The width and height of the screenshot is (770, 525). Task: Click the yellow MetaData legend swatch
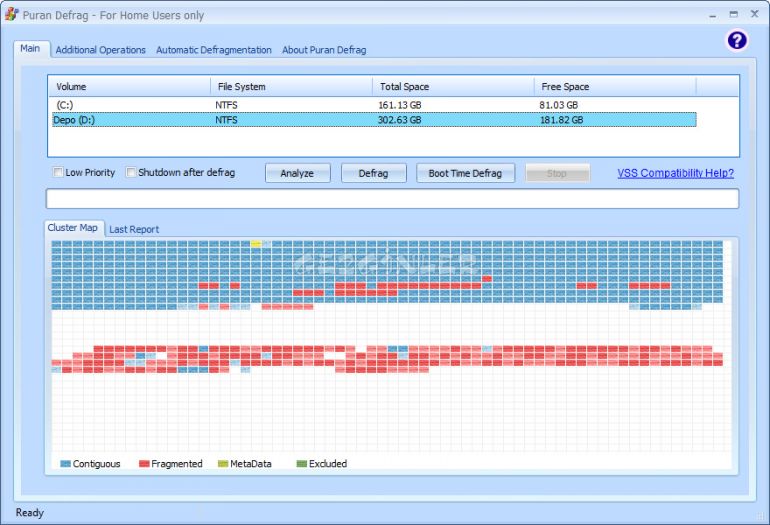click(223, 464)
